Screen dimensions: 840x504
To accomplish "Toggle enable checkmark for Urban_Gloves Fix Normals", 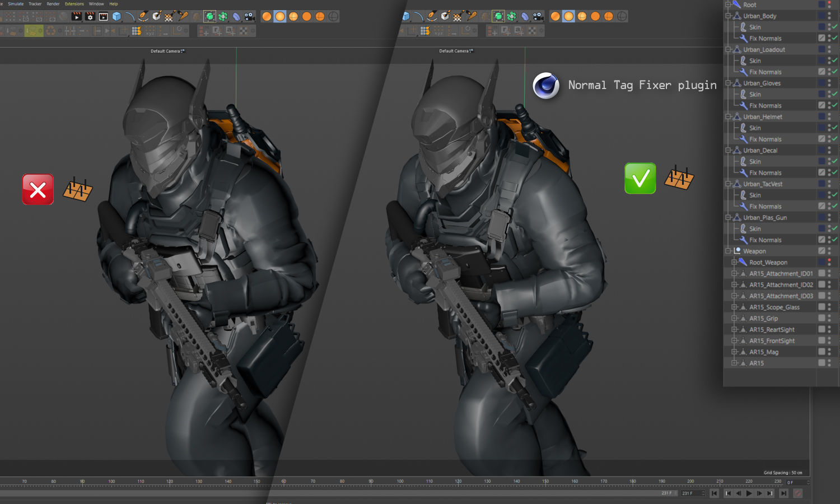I will pos(834,105).
